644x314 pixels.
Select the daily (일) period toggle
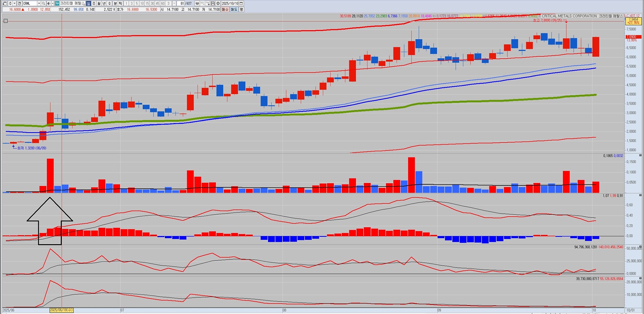(x=89, y=3)
